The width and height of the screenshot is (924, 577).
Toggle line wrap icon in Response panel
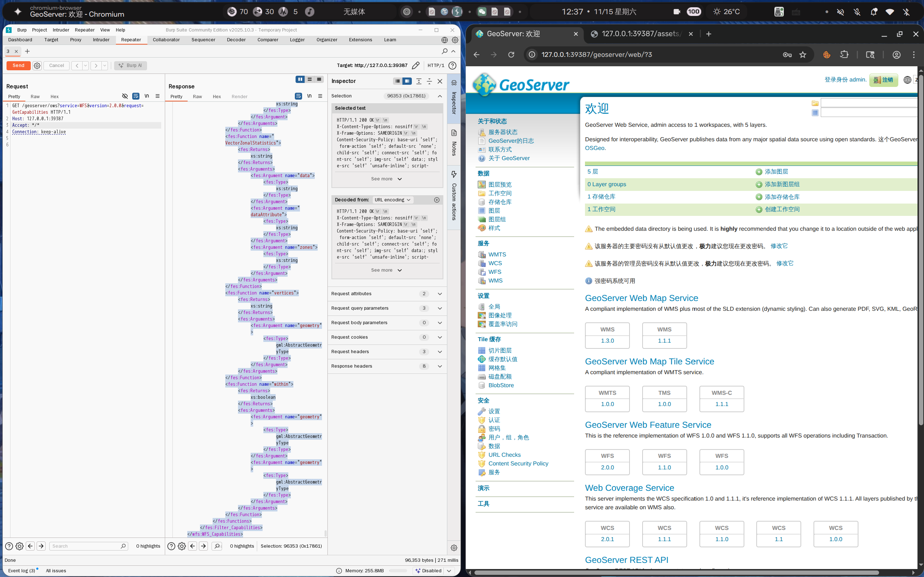point(298,96)
